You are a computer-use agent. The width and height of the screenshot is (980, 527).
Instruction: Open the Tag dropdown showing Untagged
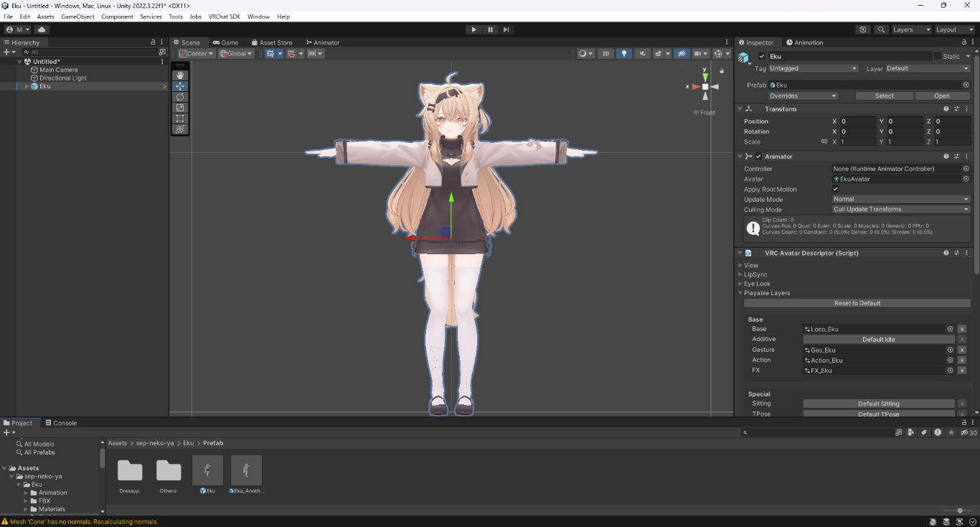tap(813, 69)
